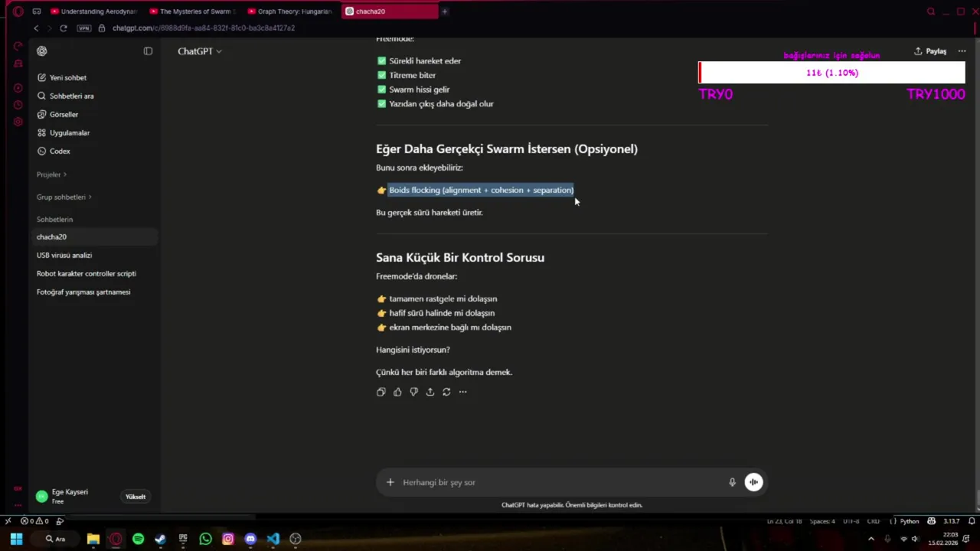Switch to Graph Theory: Hungarian tab
The width and height of the screenshot is (980, 551).
point(290,11)
